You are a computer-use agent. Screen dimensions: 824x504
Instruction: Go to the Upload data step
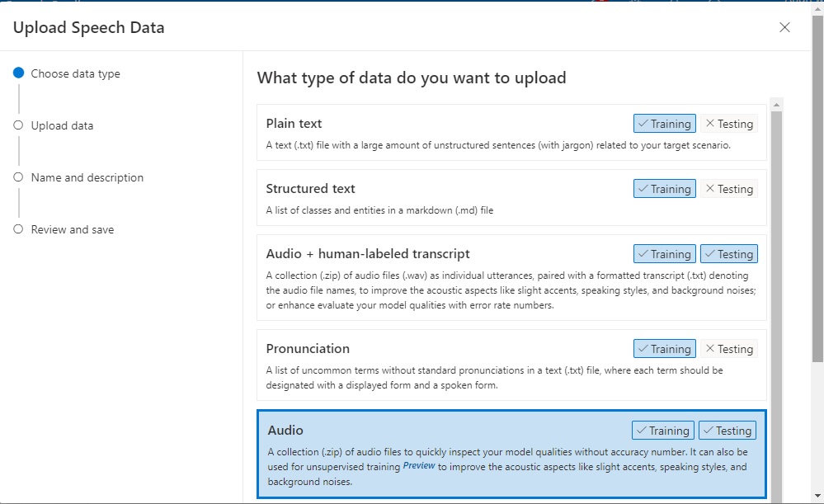(62, 125)
